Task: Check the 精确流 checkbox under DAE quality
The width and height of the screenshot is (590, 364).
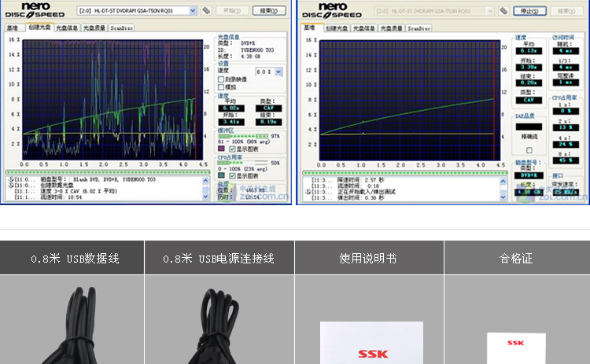Action: [529, 149]
